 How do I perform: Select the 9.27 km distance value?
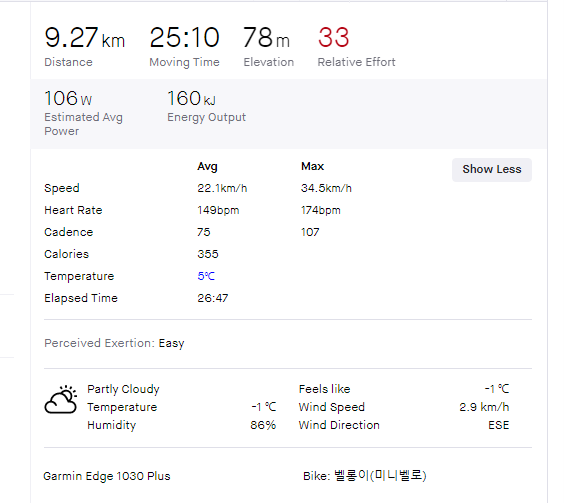coord(85,37)
